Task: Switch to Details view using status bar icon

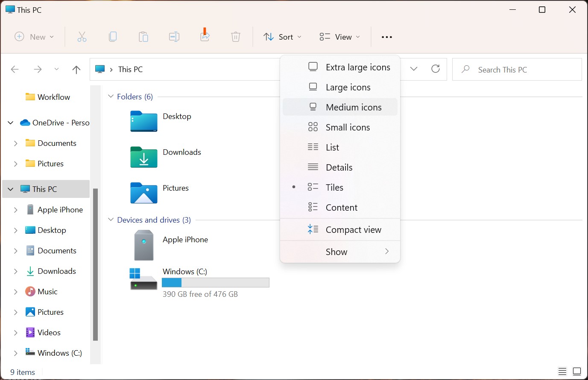Action: [562, 371]
